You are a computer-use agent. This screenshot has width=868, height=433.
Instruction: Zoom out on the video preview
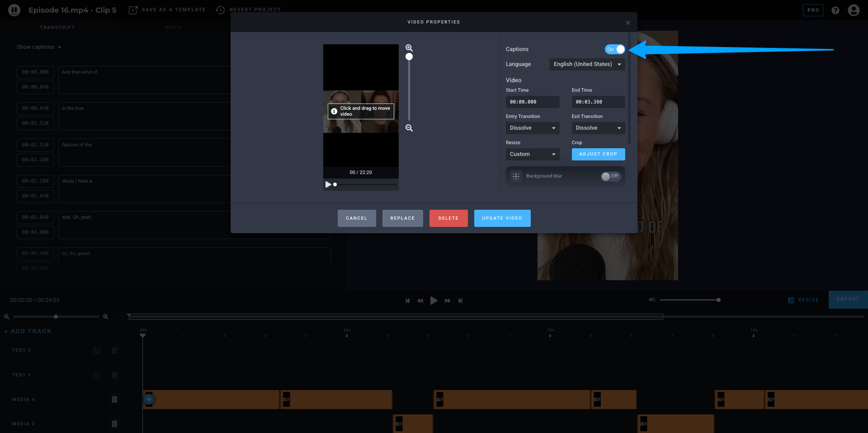click(x=409, y=128)
